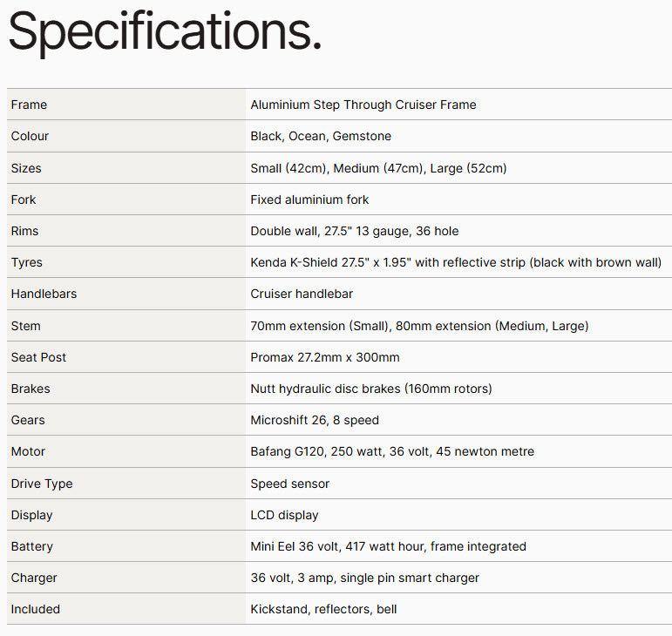Click the Rims row label
This screenshot has width=672, height=636.
(24, 231)
